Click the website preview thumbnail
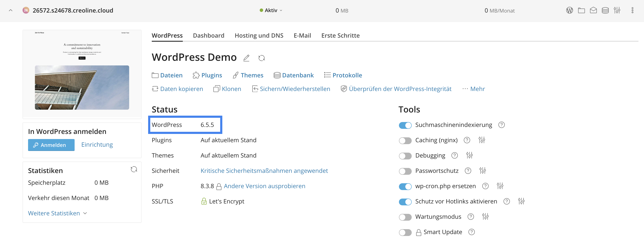Viewport: 644px width, 250px height. click(x=82, y=74)
